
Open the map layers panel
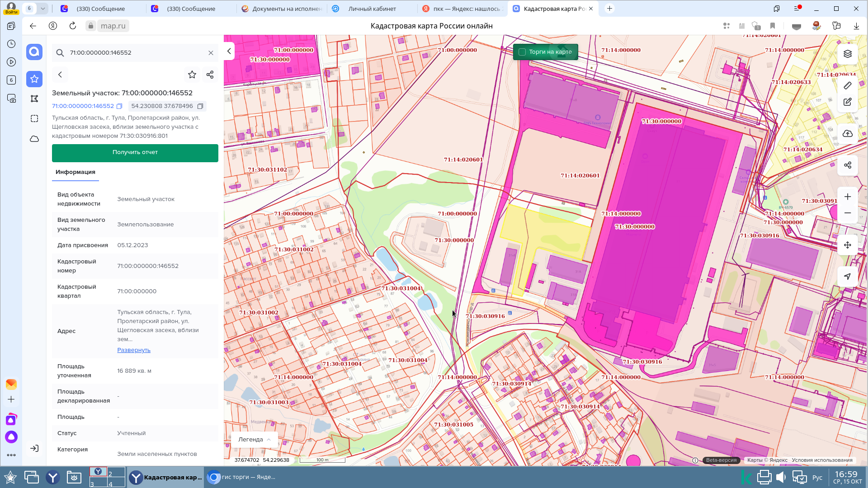[847, 54]
